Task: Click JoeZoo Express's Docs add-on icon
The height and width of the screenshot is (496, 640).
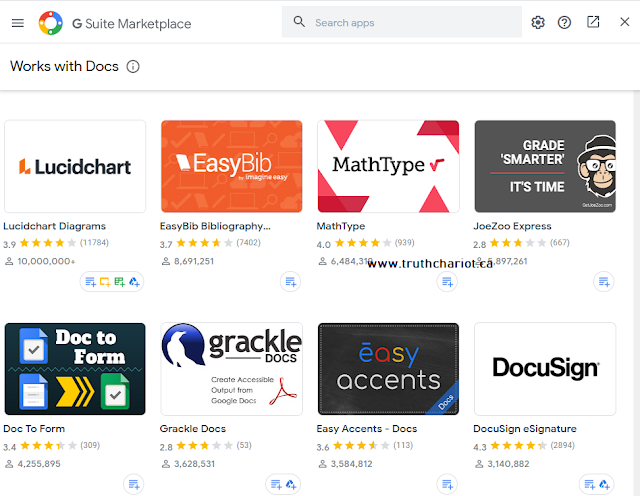Action: point(604,282)
